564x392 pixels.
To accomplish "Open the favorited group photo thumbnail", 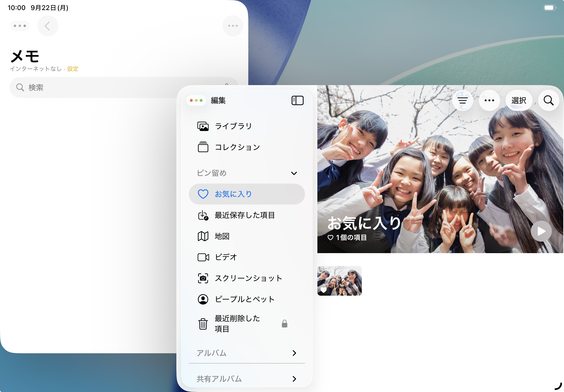I will point(339,281).
